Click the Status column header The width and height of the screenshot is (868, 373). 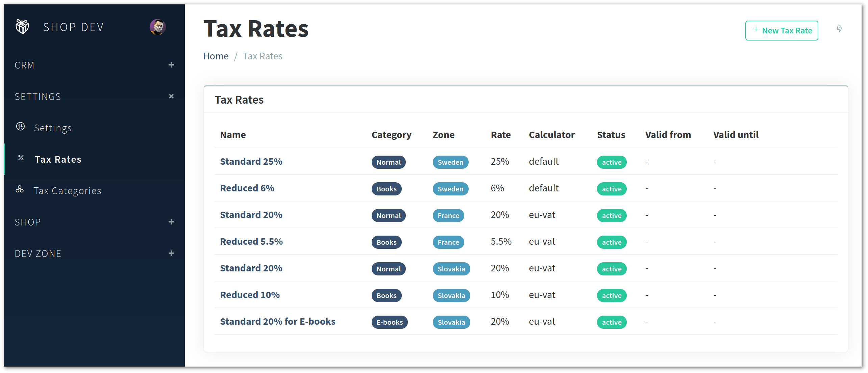[x=611, y=135]
